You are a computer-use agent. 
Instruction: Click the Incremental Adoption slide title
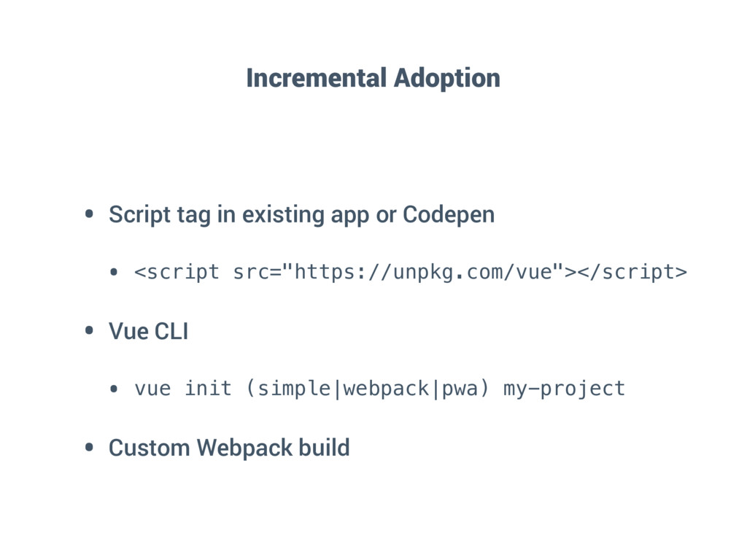tap(373, 78)
